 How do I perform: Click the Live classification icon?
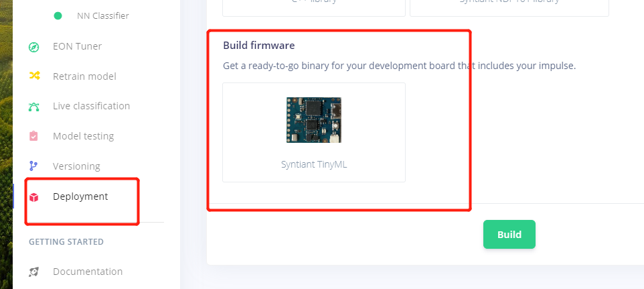[x=33, y=107]
